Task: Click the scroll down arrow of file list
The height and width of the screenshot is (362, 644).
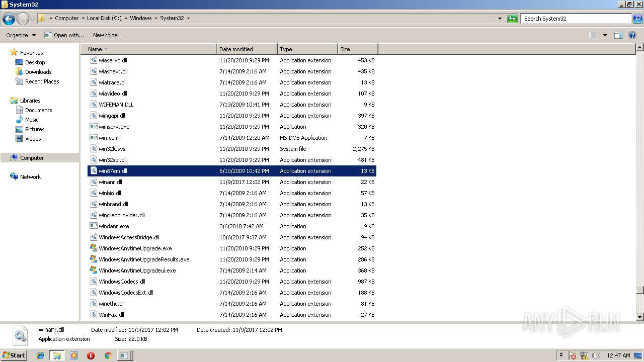Action: (639, 317)
